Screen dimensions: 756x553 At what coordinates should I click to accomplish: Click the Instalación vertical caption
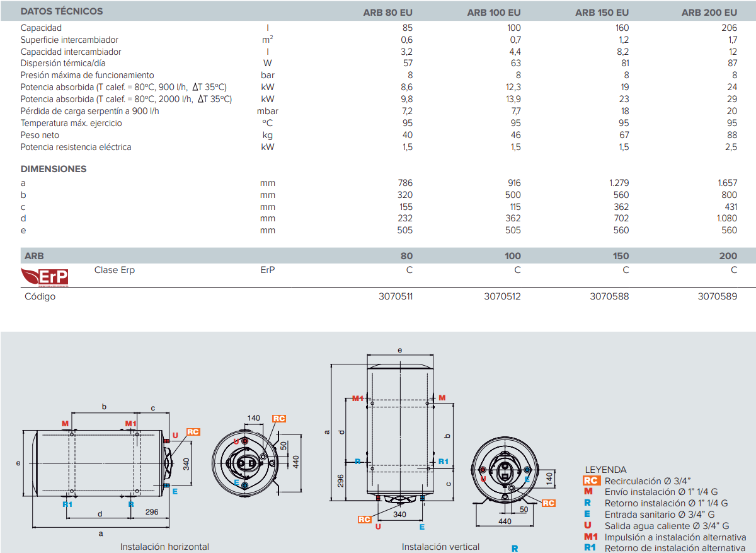[x=440, y=547]
